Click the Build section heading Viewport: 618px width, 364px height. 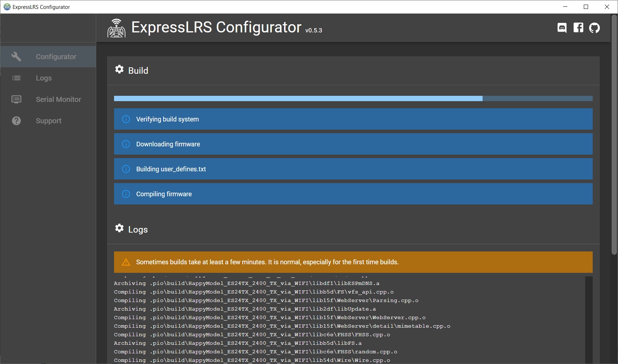click(138, 71)
